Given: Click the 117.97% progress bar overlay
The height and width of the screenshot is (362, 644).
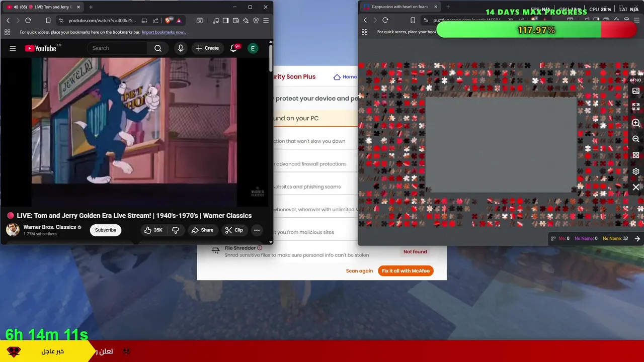Looking at the screenshot, I should [x=537, y=30].
